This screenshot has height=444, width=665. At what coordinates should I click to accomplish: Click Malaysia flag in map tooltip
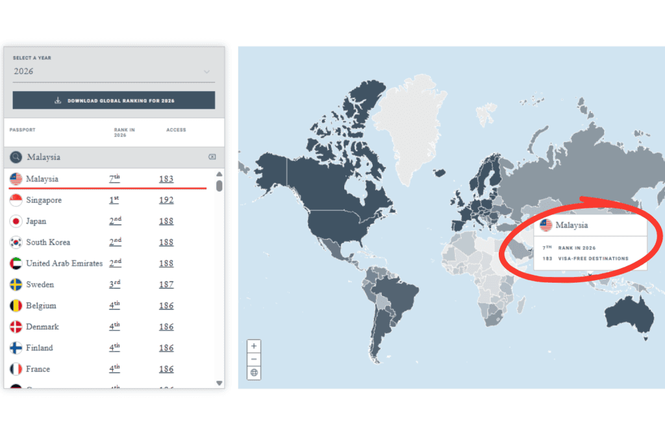546,225
